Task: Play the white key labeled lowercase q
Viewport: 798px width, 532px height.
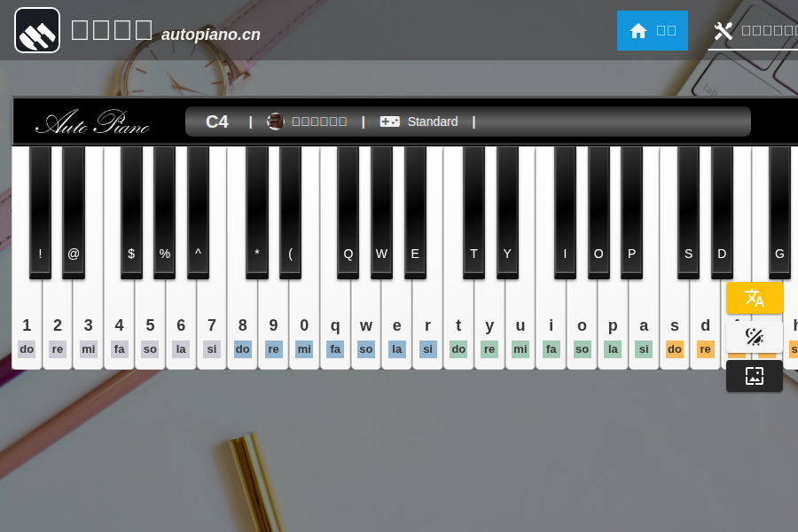Action: pyautogui.click(x=335, y=325)
